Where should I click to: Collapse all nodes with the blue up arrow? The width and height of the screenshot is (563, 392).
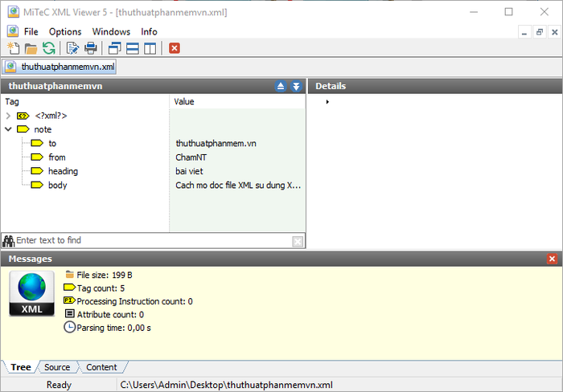coord(281,86)
